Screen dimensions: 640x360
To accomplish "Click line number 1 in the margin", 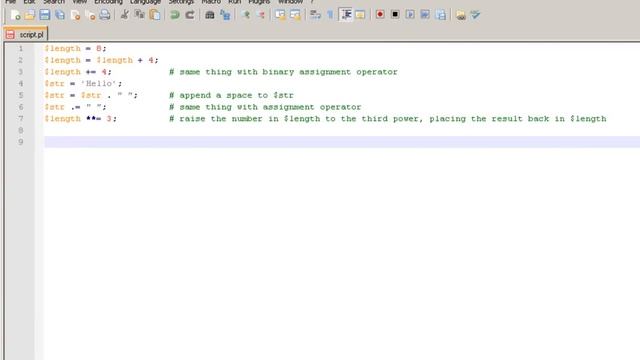I will [20, 49].
